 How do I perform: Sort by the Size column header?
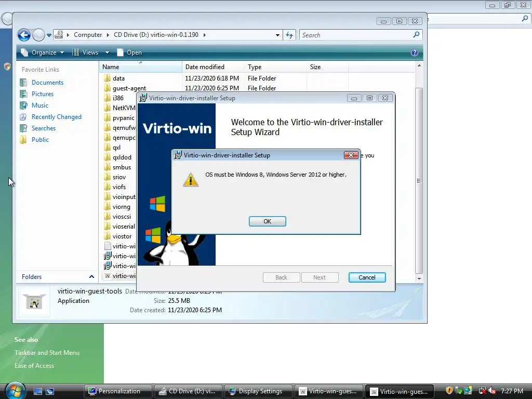coord(327,67)
